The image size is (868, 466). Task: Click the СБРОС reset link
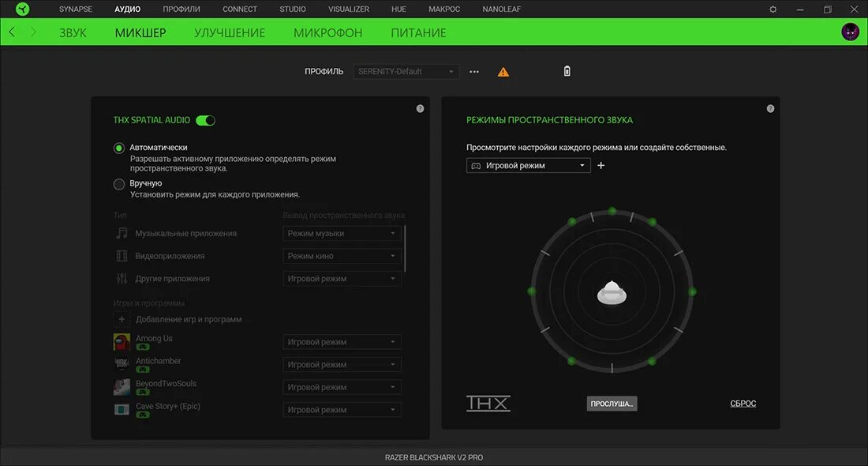[743, 404]
